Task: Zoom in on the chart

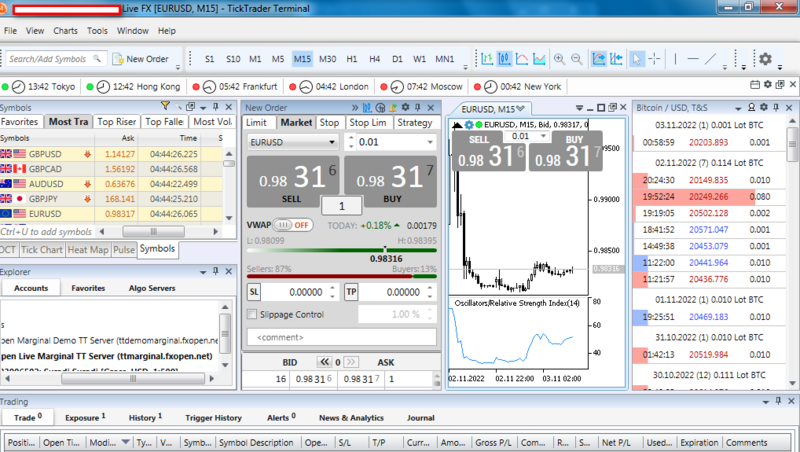Action: click(x=559, y=59)
